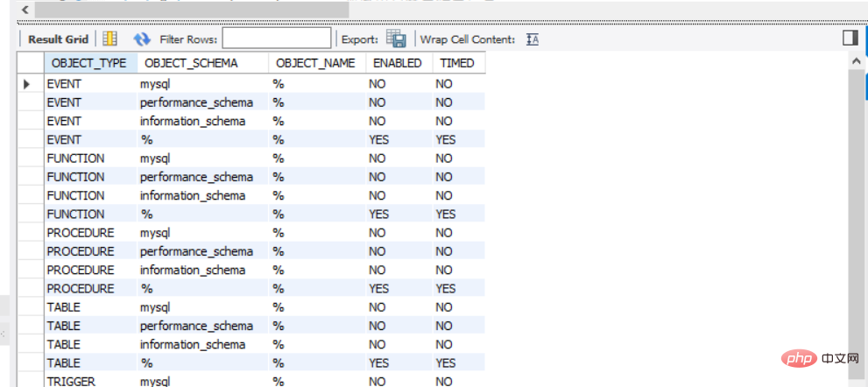The width and height of the screenshot is (868, 387).
Task: Select performance_schema cell in first FUNCTION group
Action: [196, 177]
